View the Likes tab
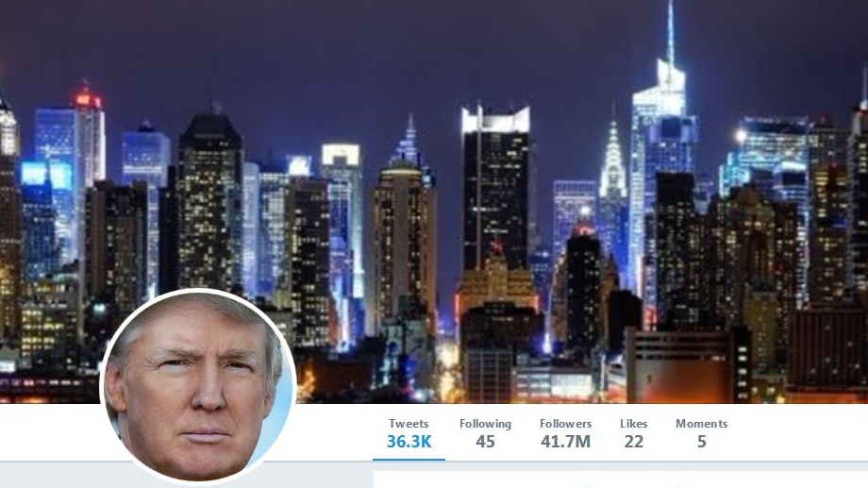 [x=633, y=432]
